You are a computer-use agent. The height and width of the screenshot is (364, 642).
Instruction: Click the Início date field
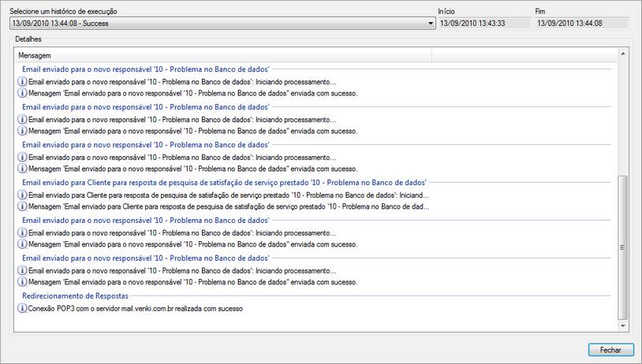coord(484,24)
